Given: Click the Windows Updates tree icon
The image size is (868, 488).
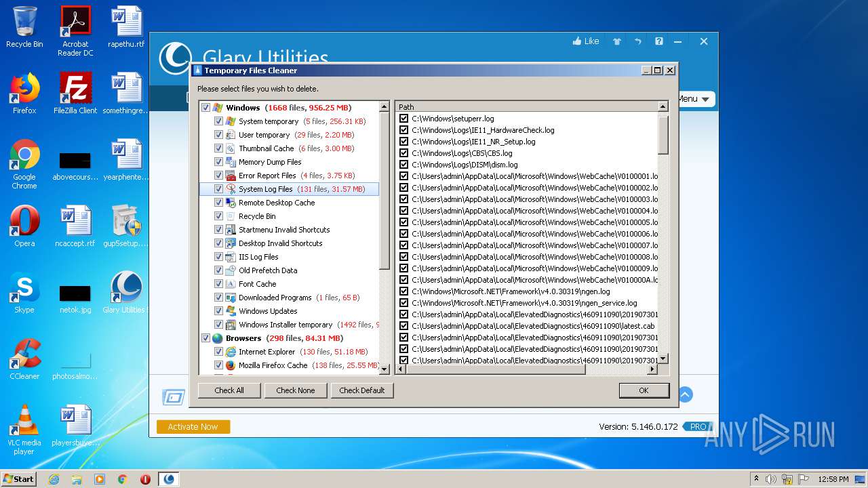Looking at the screenshot, I should pyautogui.click(x=231, y=311).
